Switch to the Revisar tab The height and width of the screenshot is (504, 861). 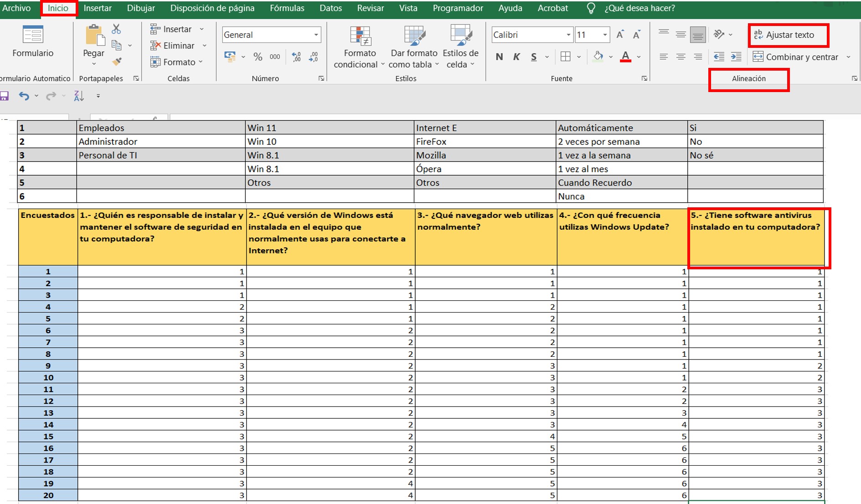point(370,8)
